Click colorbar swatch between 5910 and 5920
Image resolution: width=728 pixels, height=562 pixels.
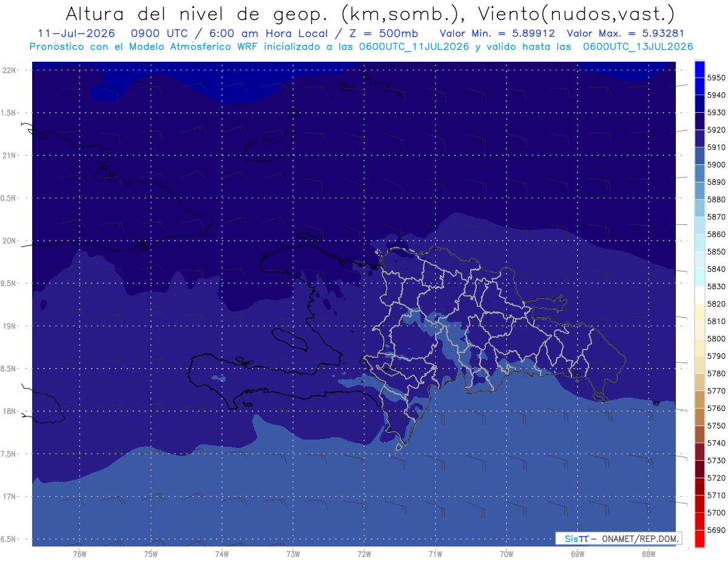[x=699, y=139]
